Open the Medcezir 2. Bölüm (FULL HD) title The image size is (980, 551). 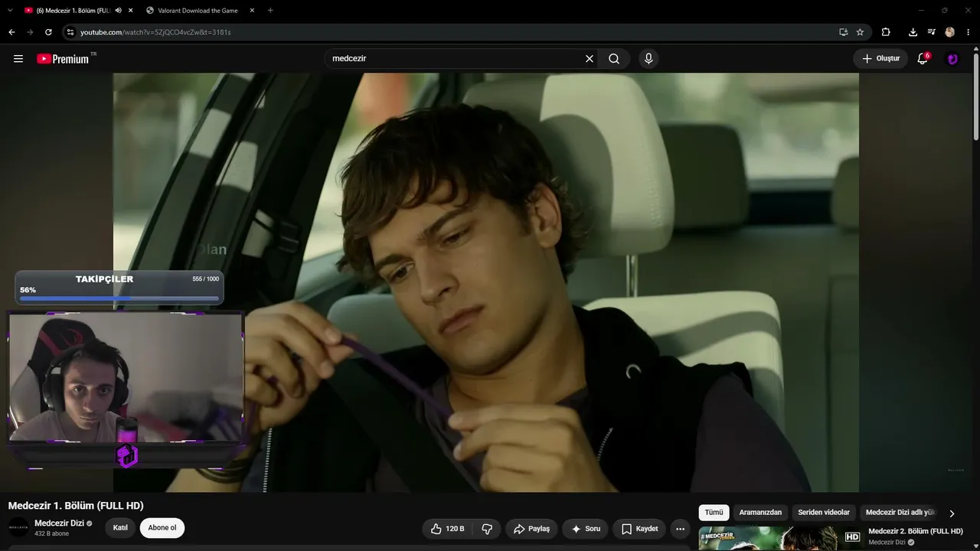pos(916,531)
